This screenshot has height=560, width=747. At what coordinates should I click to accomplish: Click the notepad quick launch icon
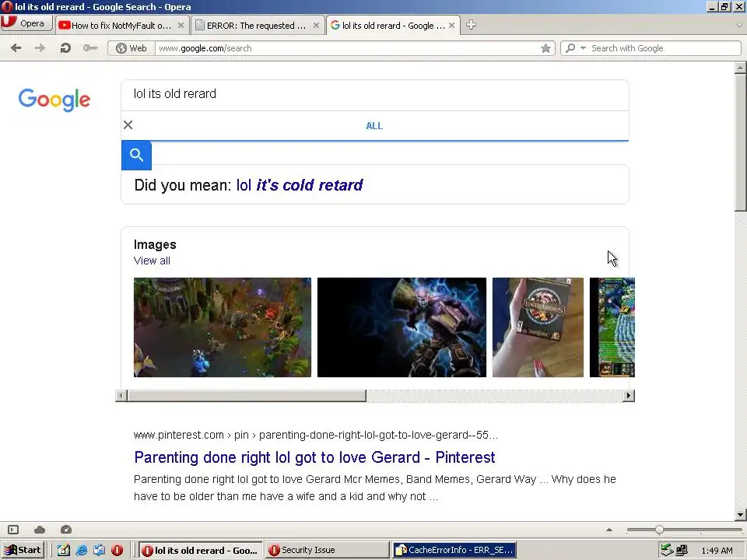point(63,550)
